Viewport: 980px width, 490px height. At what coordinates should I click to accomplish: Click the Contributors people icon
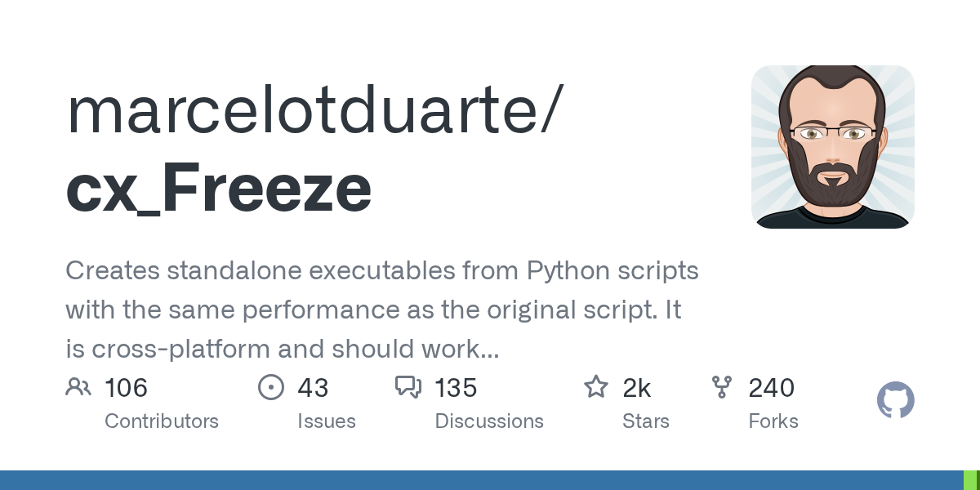(x=78, y=387)
